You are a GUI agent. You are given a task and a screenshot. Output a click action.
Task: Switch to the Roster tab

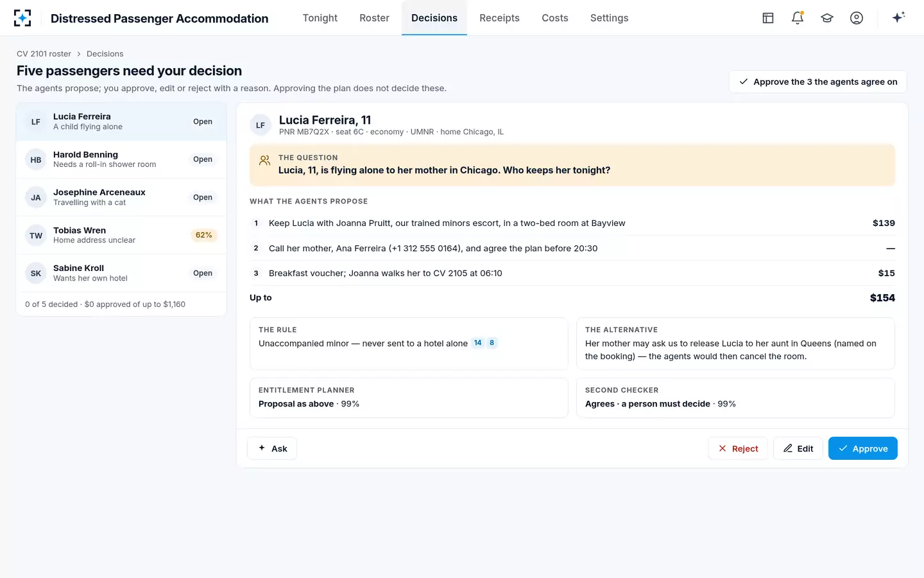pos(374,18)
